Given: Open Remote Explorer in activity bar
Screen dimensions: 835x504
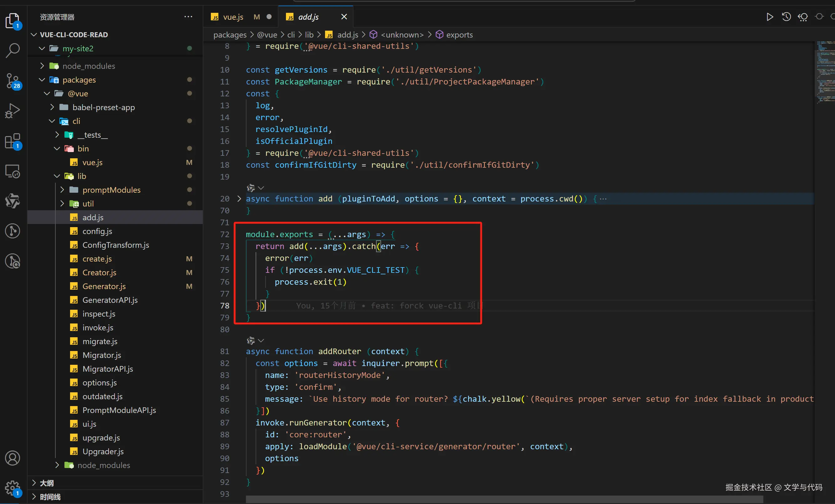Looking at the screenshot, I should (x=13, y=171).
